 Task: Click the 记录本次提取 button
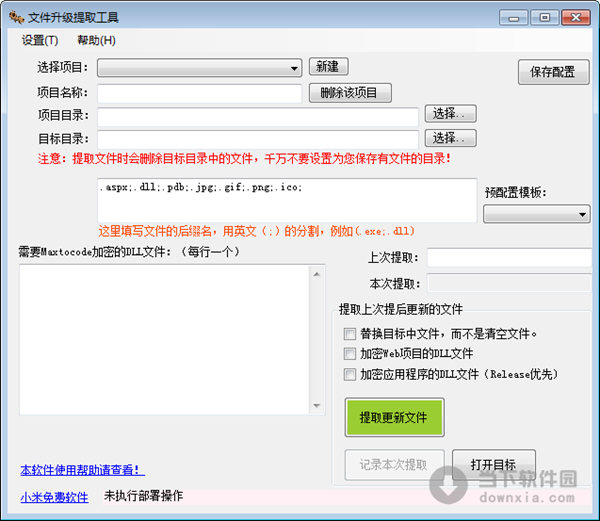point(394,465)
